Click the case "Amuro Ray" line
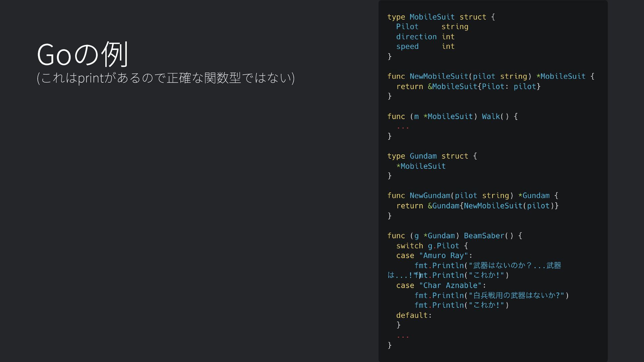The image size is (644, 362). pyautogui.click(x=434, y=256)
